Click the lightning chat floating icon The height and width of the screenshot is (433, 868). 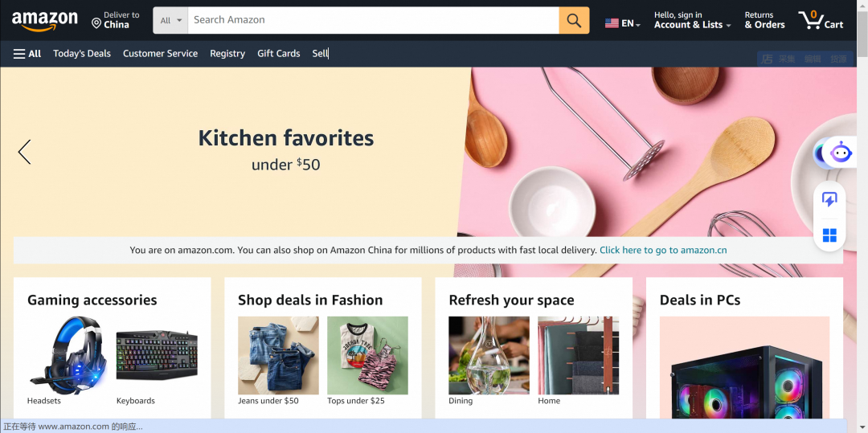click(x=829, y=200)
